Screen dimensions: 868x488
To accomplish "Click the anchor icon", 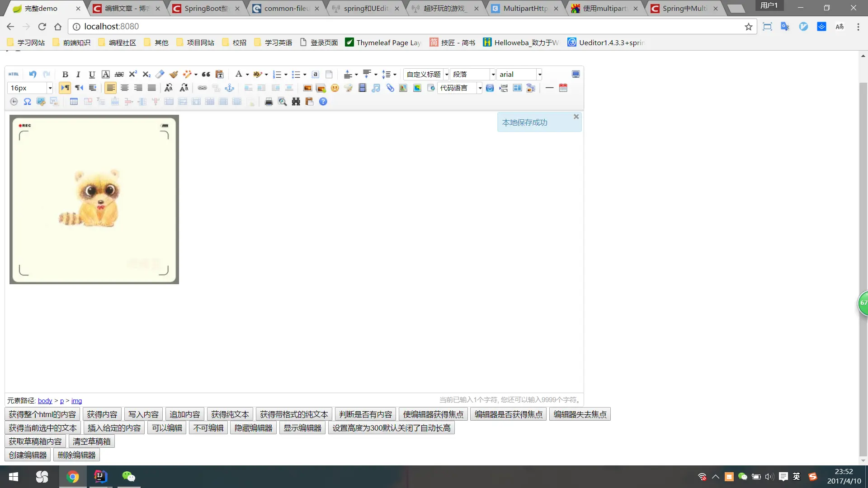I will (230, 88).
